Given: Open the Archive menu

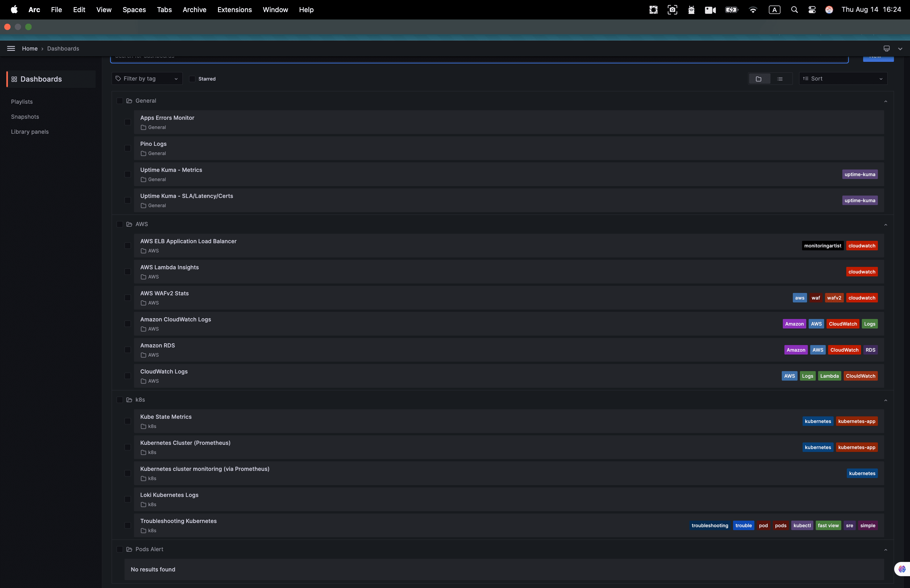Looking at the screenshot, I should 194,9.
